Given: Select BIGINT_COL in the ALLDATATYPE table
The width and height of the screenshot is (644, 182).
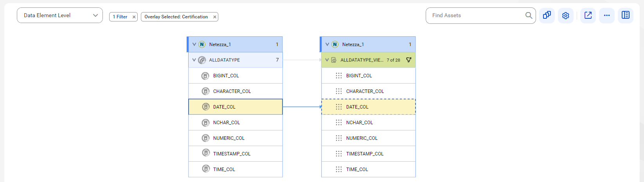Looking at the screenshot, I should click(x=236, y=76).
